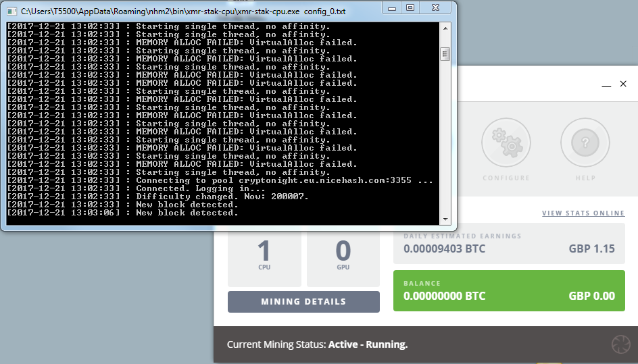Viewport: 638px width, 364px height.
Task: Click the 13:03:06 'New block detected' line
Action: click(122, 213)
